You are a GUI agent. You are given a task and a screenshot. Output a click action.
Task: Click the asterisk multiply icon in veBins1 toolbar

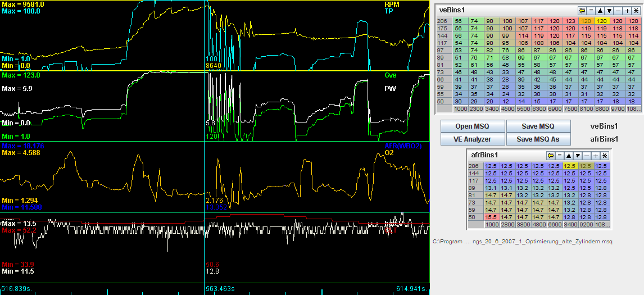[x=636, y=11]
